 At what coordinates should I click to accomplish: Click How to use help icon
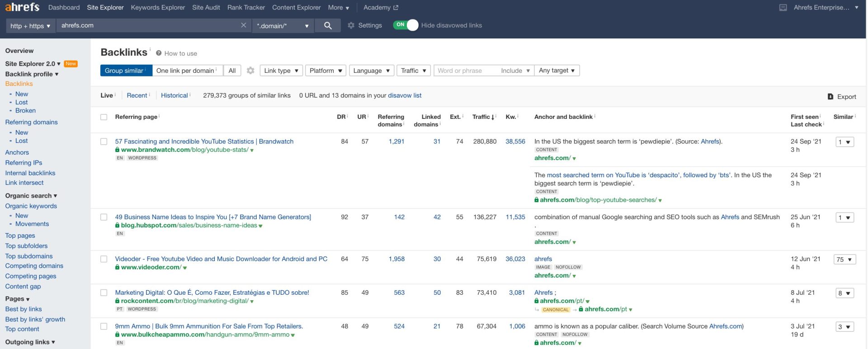[159, 53]
